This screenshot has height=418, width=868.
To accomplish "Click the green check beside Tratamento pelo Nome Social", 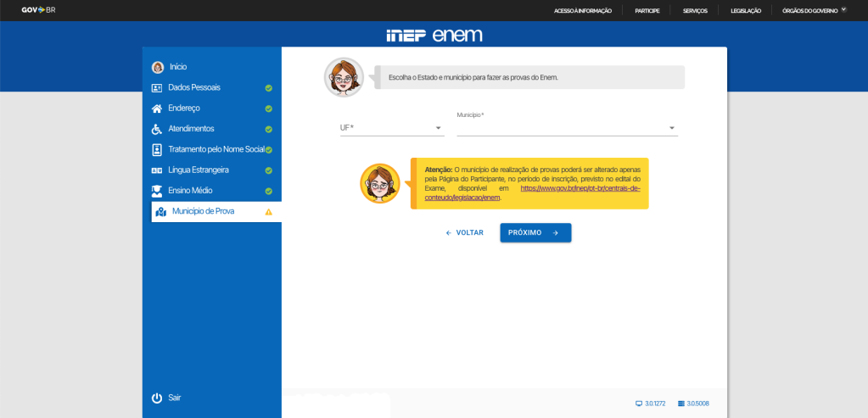I will [268, 150].
